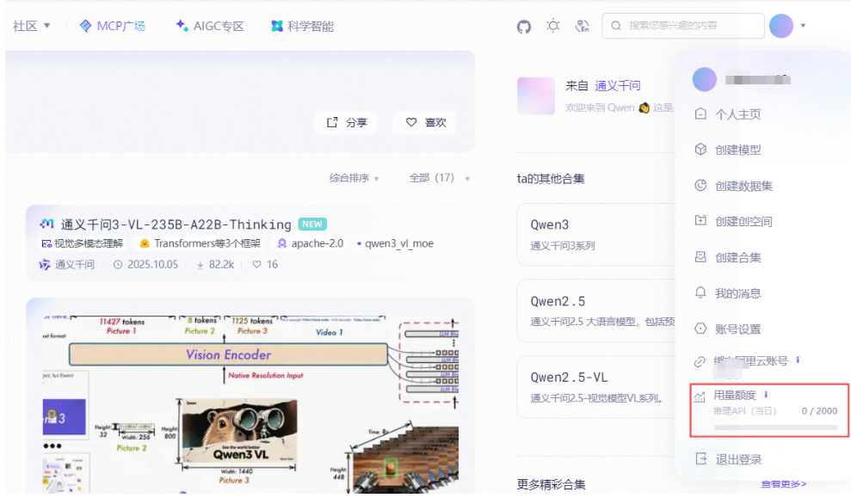Click the user avatar in the header

coord(781,26)
